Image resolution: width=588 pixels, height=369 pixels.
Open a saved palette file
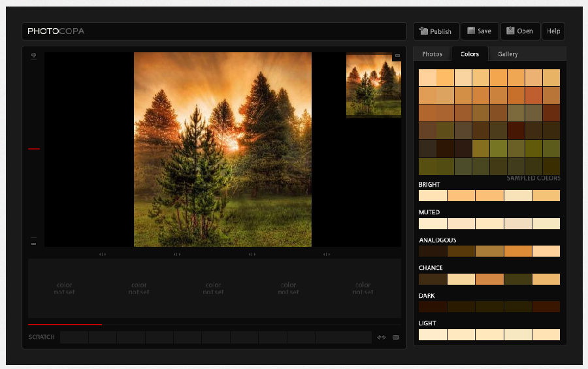tap(520, 31)
